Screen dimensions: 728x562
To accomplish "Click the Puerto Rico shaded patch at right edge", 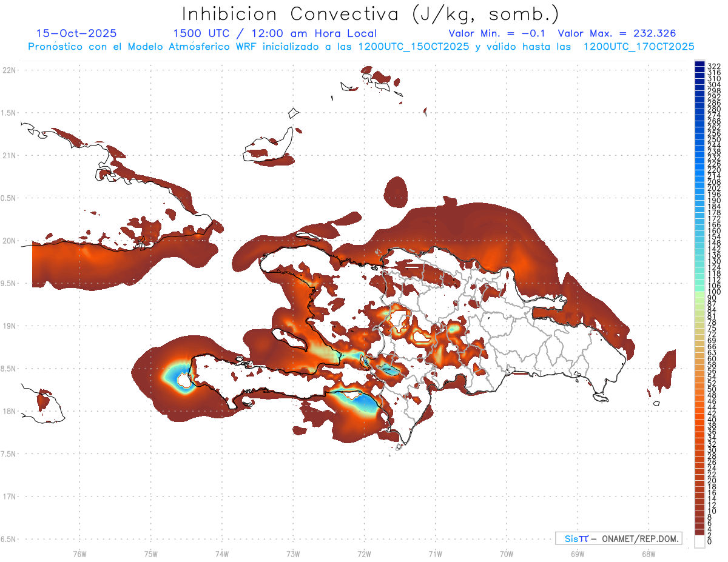I will (x=667, y=370).
